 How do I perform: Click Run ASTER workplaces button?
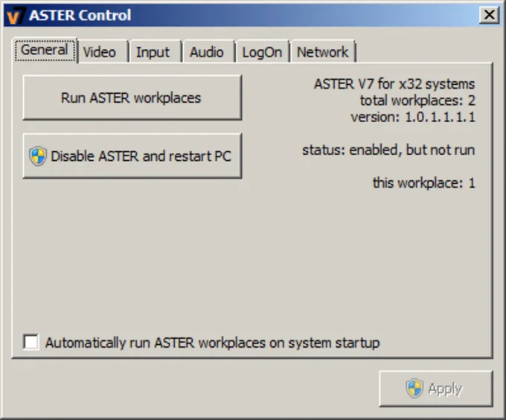click(132, 98)
